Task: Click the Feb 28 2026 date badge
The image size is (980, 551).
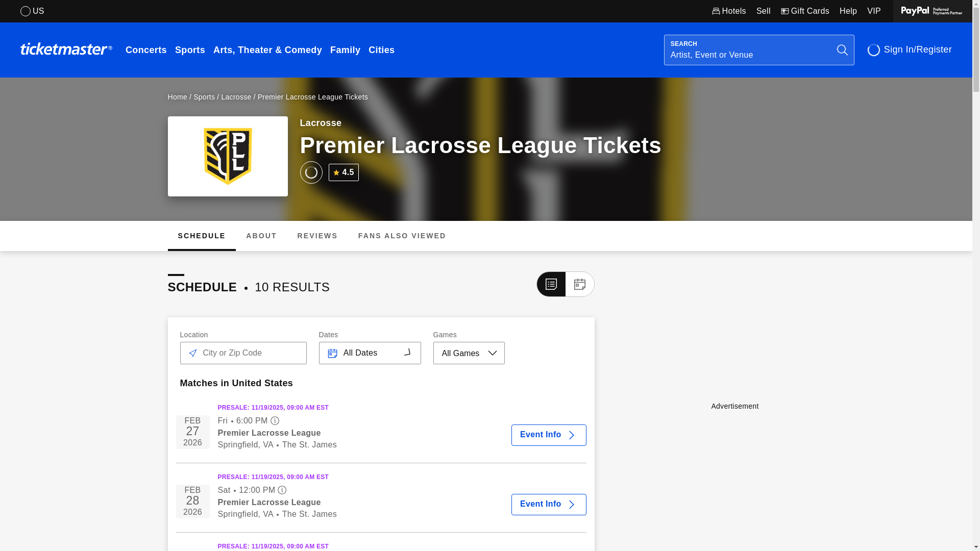Action: tap(192, 502)
